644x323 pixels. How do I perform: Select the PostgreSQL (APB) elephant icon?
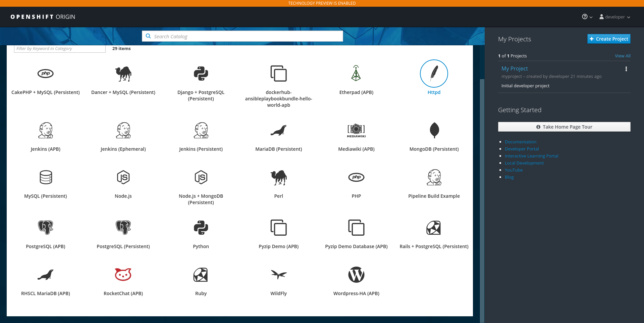46,228
